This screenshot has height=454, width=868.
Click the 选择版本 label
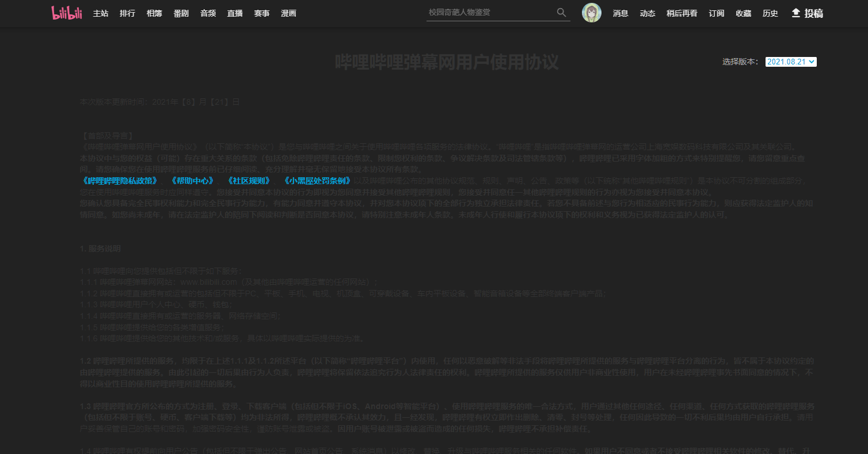pyautogui.click(x=741, y=62)
